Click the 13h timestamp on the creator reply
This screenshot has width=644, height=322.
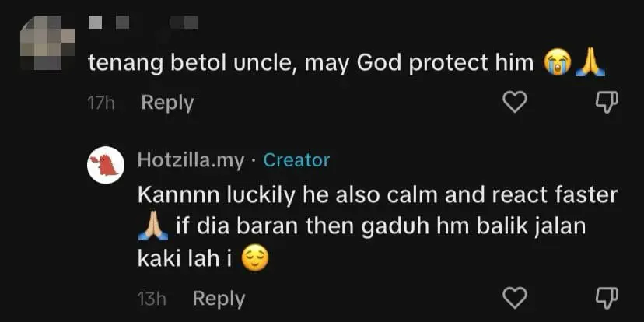152,298
